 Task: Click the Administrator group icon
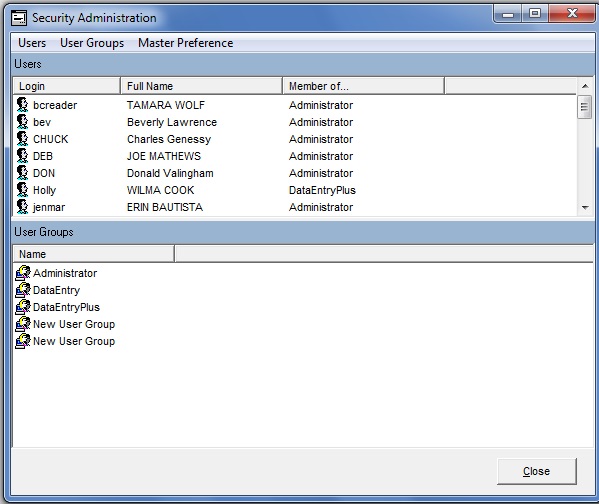tap(23, 273)
